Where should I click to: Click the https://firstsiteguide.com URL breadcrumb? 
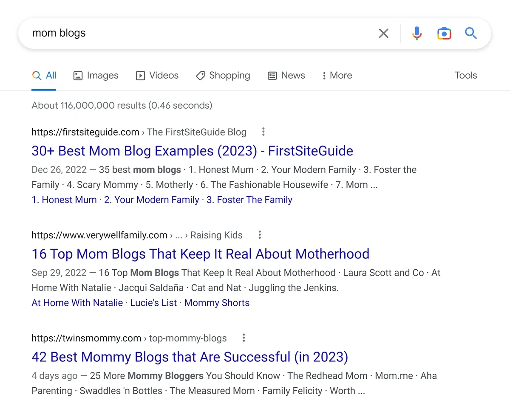85,132
